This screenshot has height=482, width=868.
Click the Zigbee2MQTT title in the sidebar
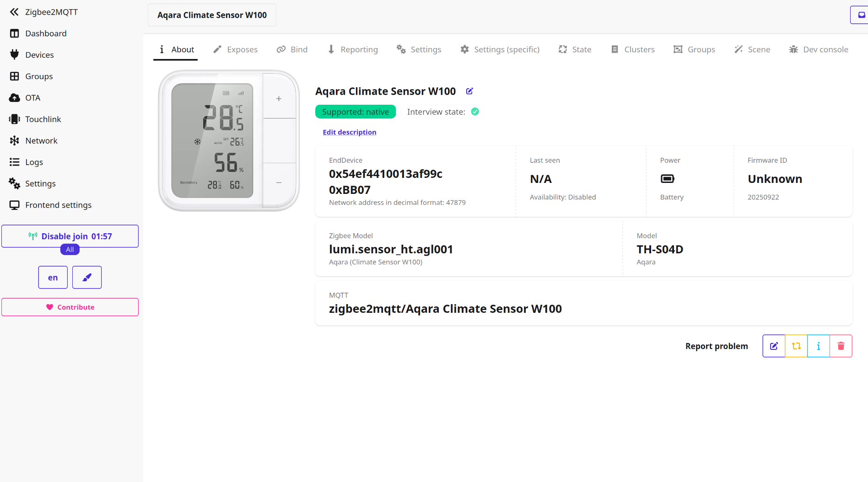coord(51,12)
